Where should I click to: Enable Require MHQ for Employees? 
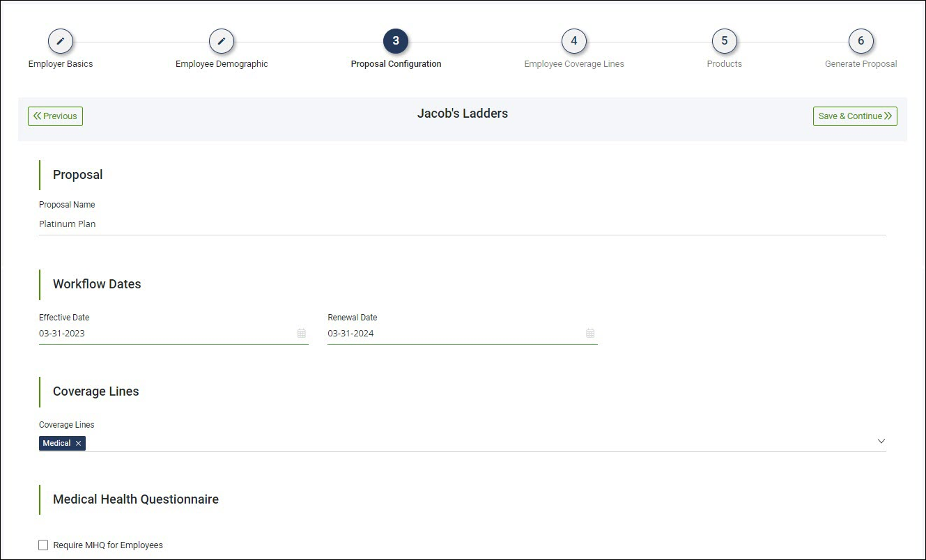tap(43, 545)
